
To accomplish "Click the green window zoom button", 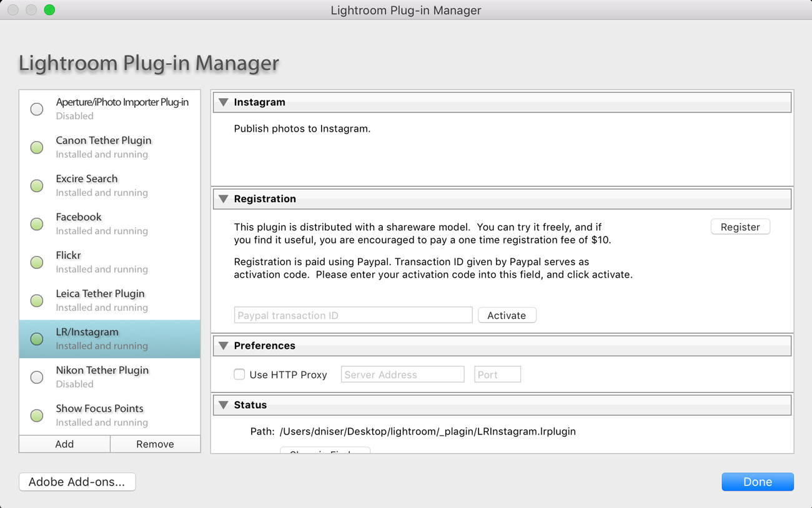I will click(49, 10).
